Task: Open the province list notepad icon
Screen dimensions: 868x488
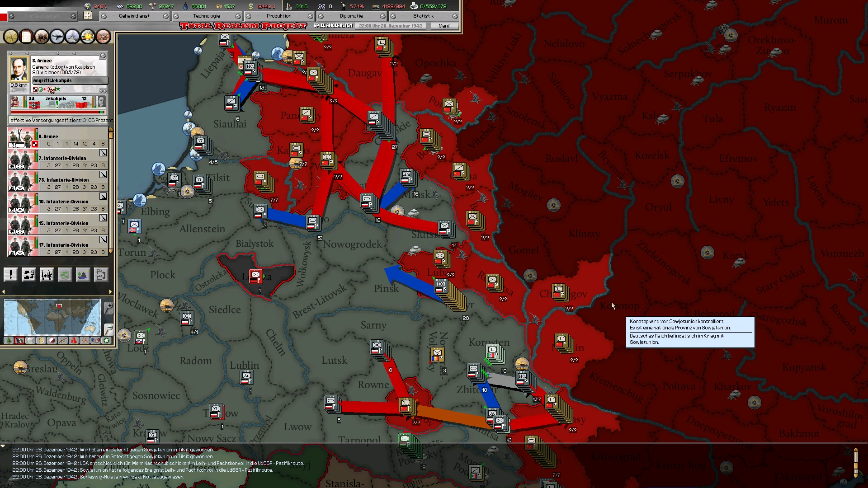Action: [x=26, y=37]
